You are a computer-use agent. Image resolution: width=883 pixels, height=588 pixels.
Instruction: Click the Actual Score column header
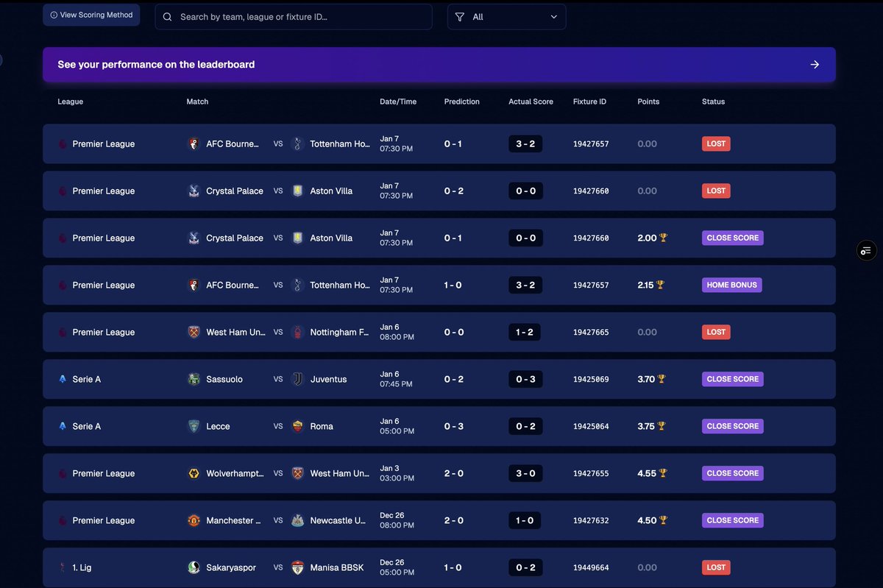point(531,102)
